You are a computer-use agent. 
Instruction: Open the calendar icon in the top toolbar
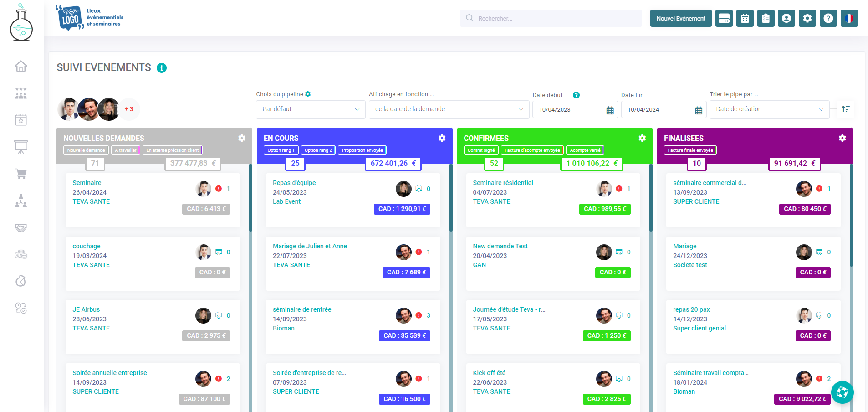pyautogui.click(x=745, y=18)
